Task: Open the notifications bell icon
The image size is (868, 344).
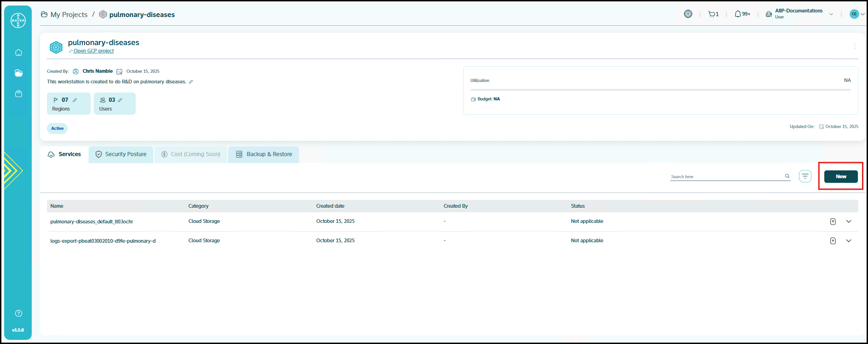Action: 738,14
